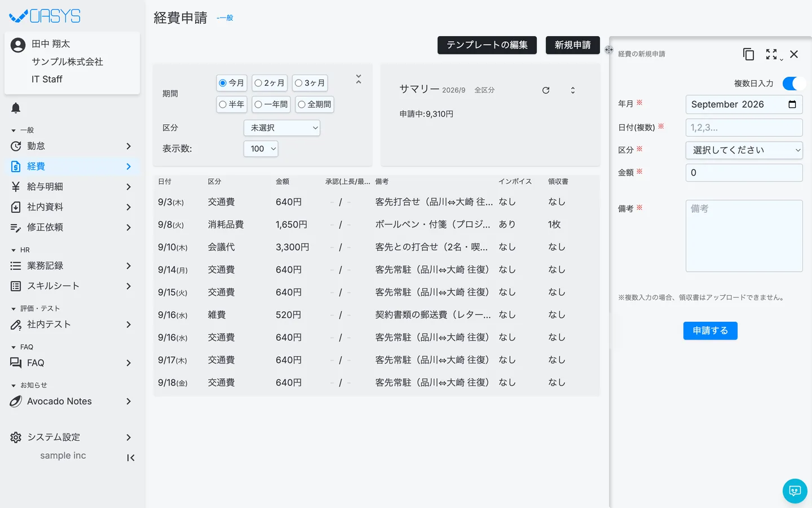Submit with the 申請する button
The height and width of the screenshot is (508, 812).
tap(710, 331)
